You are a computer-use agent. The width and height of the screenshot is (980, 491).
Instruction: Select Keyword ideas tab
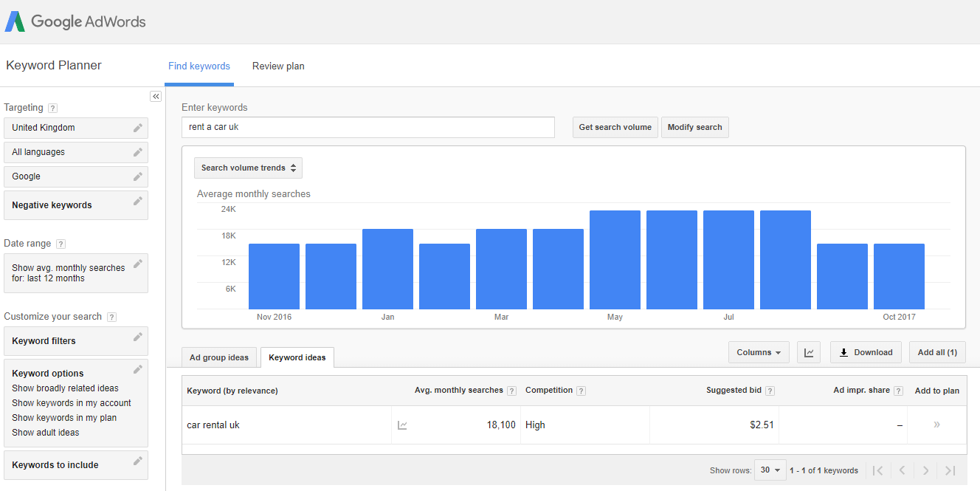click(297, 357)
